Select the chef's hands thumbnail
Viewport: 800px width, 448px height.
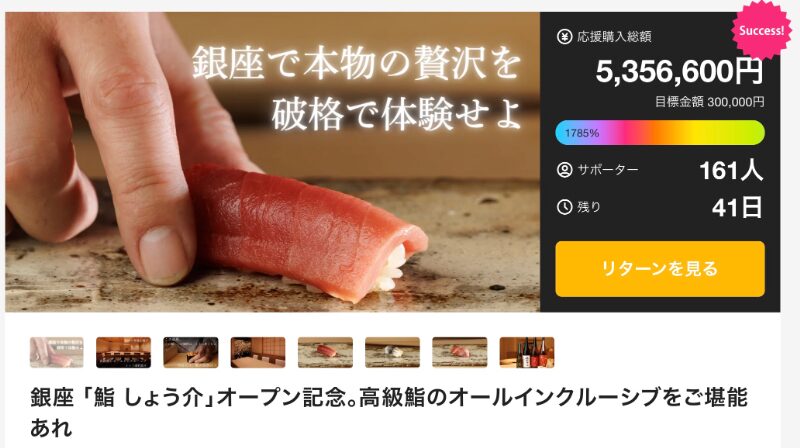(x=191, y=352)
